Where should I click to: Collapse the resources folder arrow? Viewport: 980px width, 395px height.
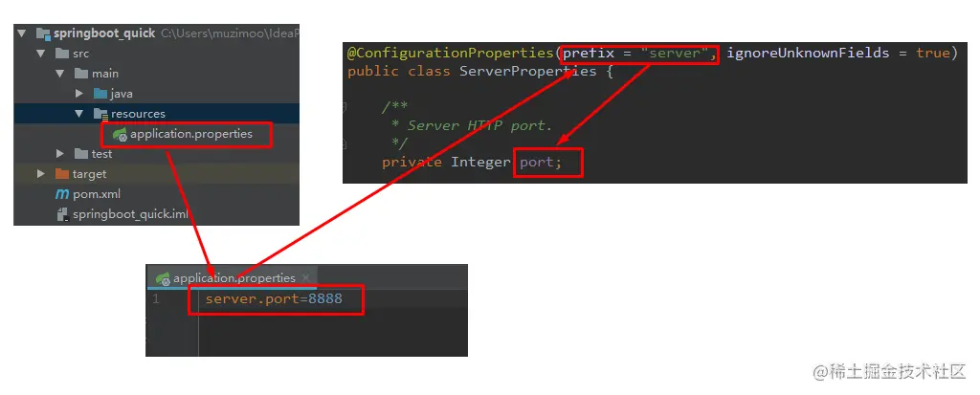point(78,114)
